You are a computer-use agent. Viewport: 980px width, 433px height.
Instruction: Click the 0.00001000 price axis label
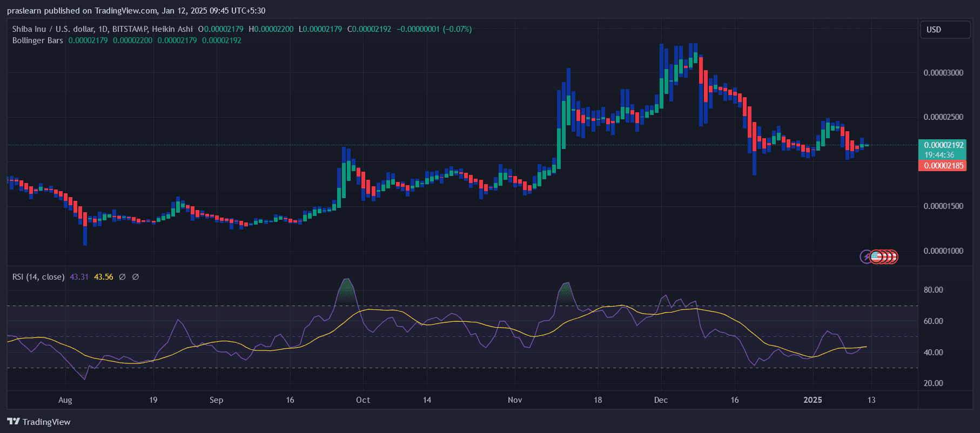943,251
